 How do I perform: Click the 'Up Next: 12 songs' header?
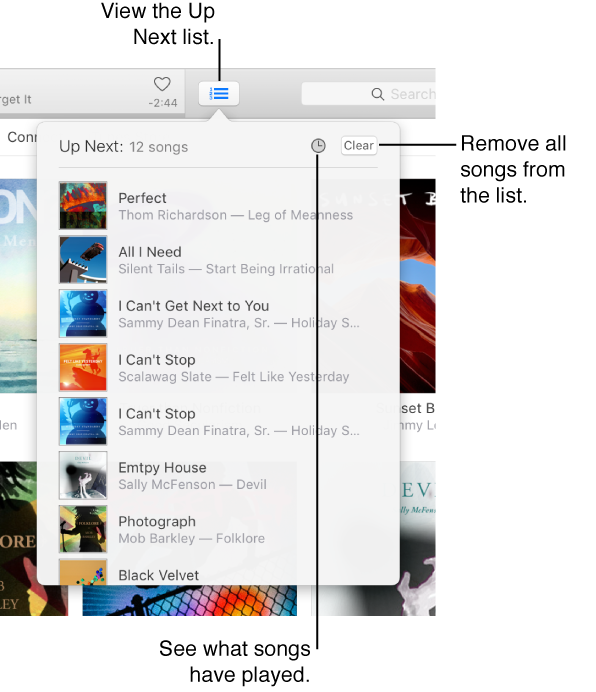(124, 147)
